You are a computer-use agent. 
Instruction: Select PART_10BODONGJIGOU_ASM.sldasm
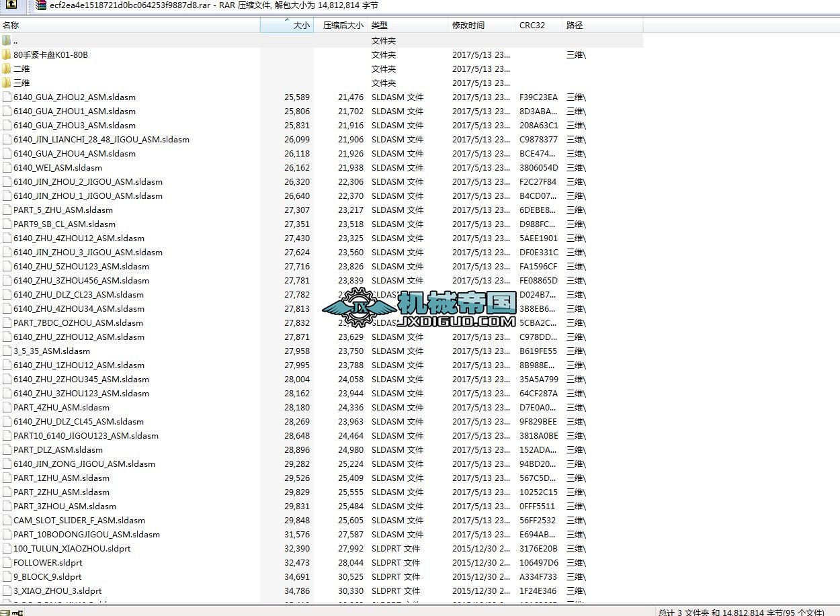pyautogui.click(x=87, y=535)
